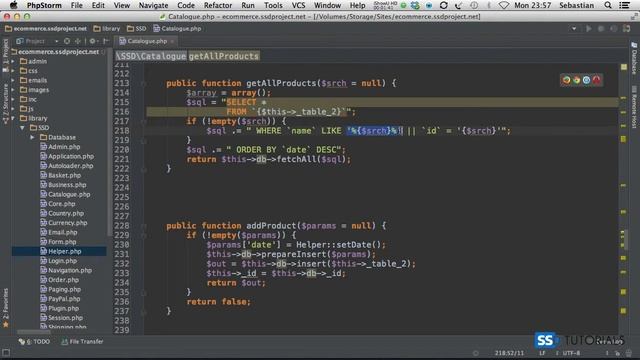The height and width of the screenshot is (360, 640).
Task: Click the Wi-Fi status icon
Action: [504, 5]
